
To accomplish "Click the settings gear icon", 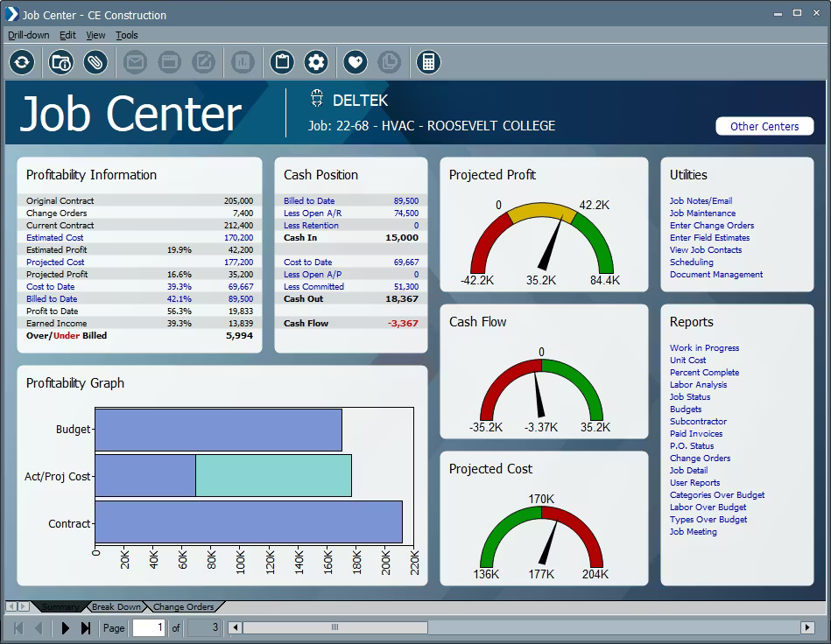I will click(316, 62).
